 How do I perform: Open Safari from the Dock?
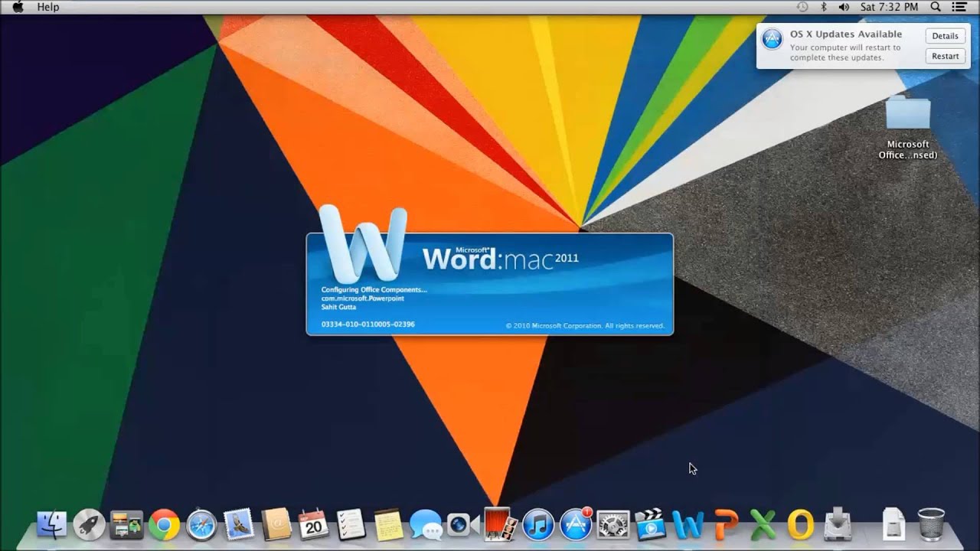click(x=201, y=525)
